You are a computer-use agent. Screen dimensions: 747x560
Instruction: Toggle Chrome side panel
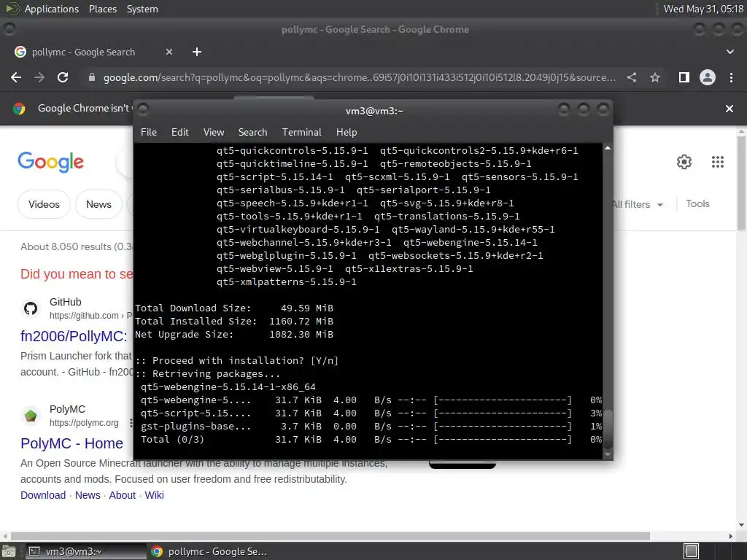[684, 77]
